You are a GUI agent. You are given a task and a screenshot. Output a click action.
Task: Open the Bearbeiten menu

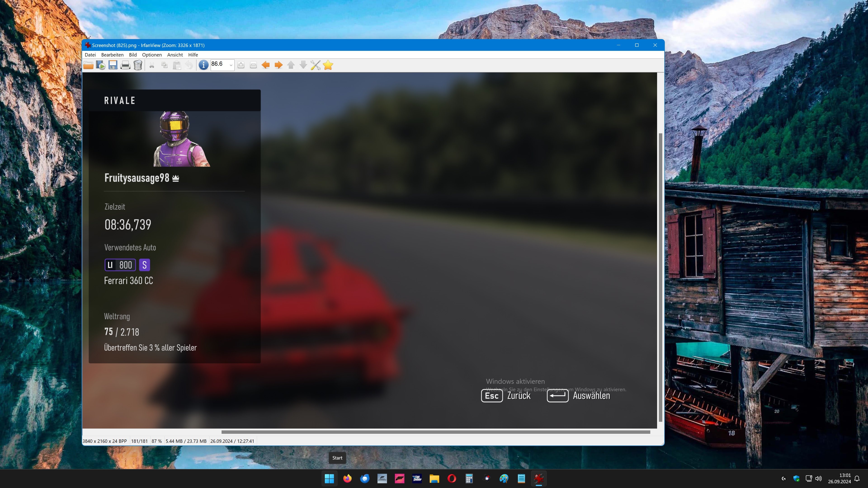coord(112,54)
